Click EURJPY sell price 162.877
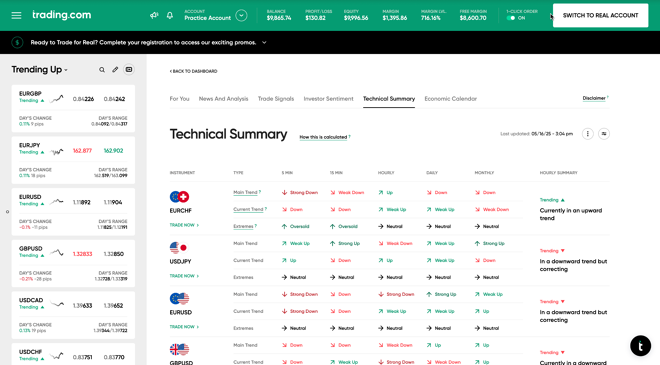This screenshot has width=660, height=365. tap(82, 151)
